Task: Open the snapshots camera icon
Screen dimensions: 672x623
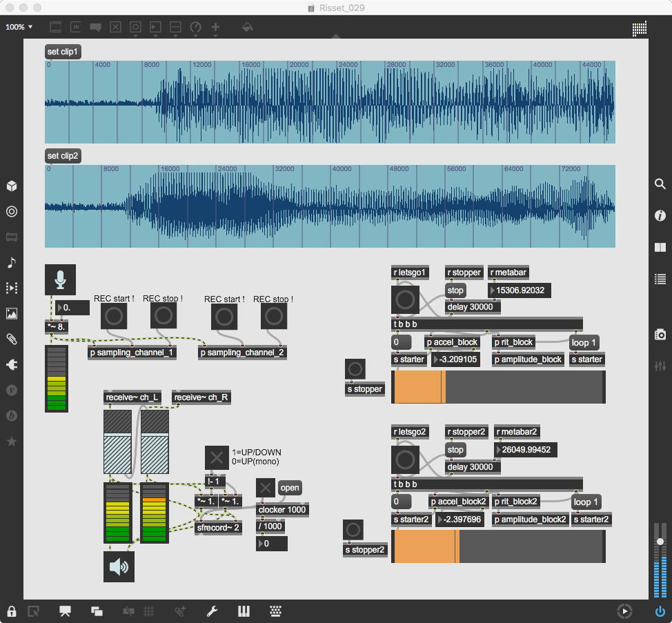Action: [660, 335]
